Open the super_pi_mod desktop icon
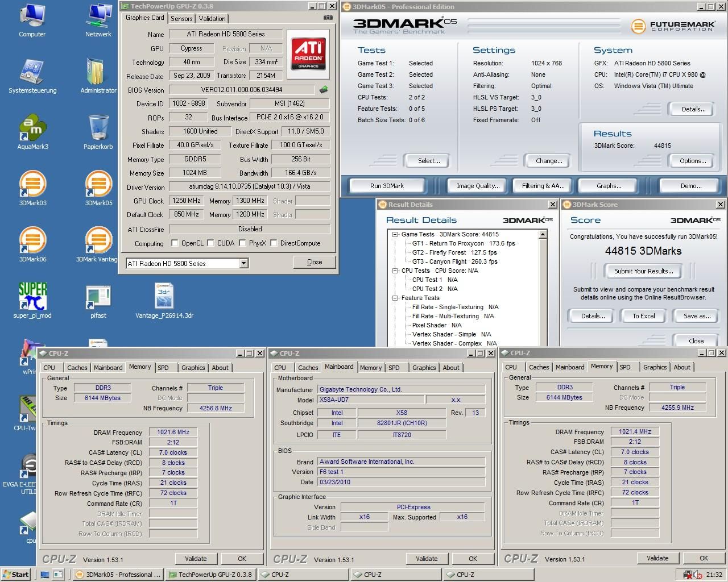The width and height of the screenshot is (728, 582). point(32,297)
